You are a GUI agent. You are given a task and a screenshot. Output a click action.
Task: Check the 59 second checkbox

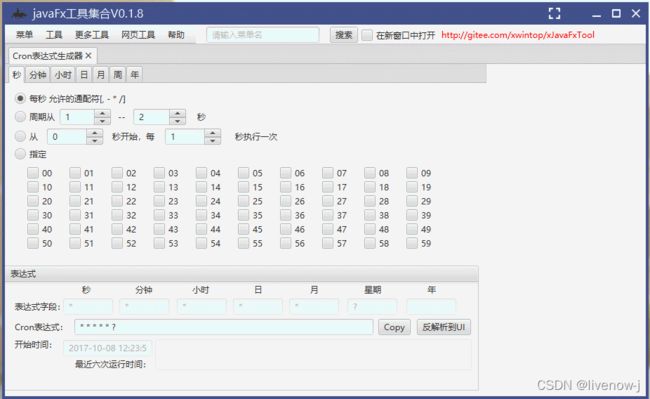click(x=412, y=243)
